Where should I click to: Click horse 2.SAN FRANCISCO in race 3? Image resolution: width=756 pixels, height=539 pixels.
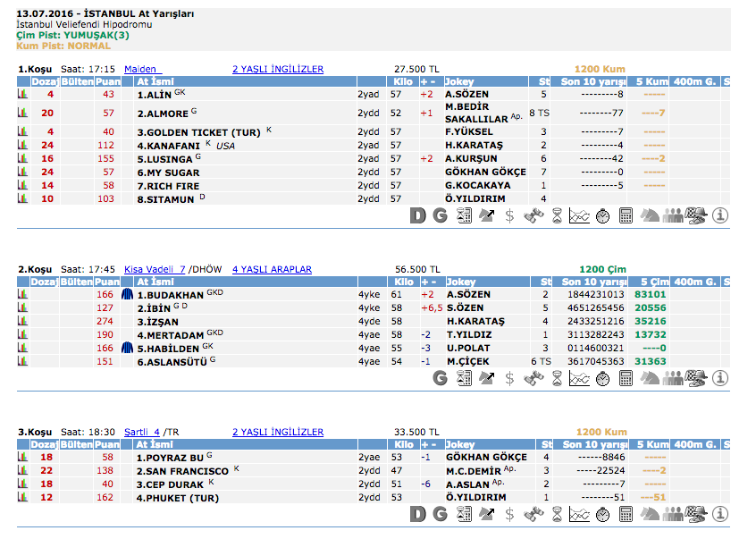182,470
